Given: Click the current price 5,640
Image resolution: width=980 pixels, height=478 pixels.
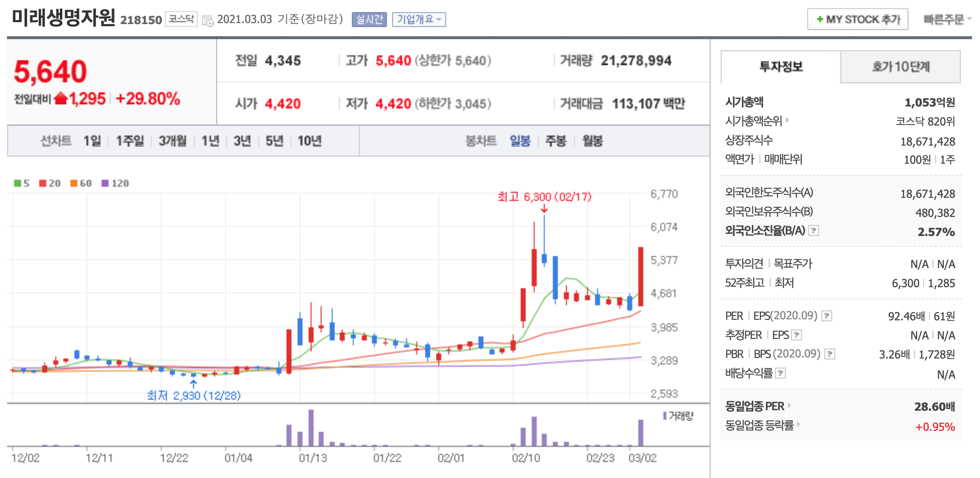Looking at the screenshot, I should tap(50, 71).
